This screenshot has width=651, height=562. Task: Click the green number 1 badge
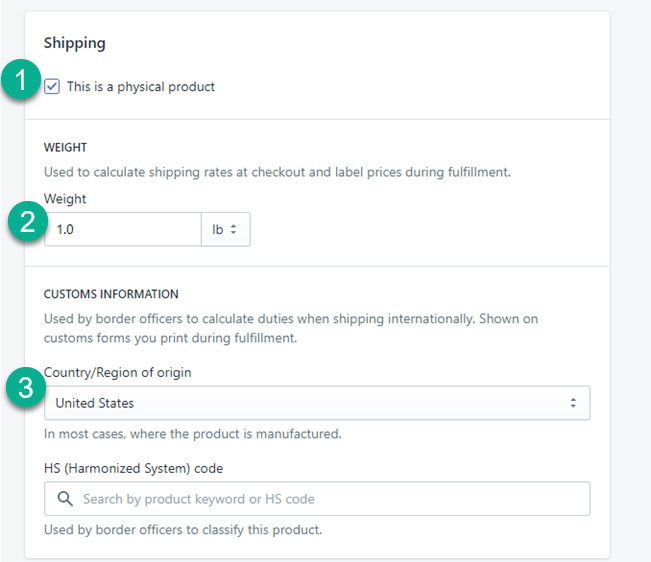click(x=22, y=83)
